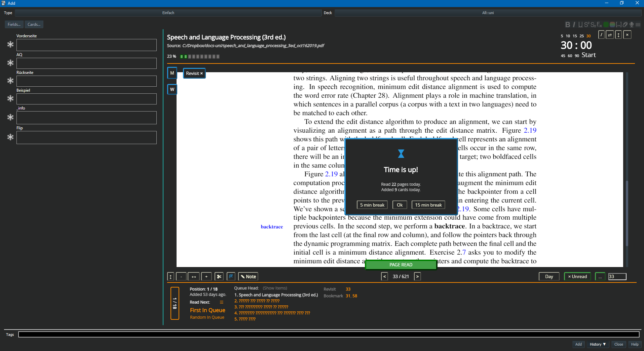Click the blue area-highlight icon
The image size is (644, 351).
click(x=231, y=276)
